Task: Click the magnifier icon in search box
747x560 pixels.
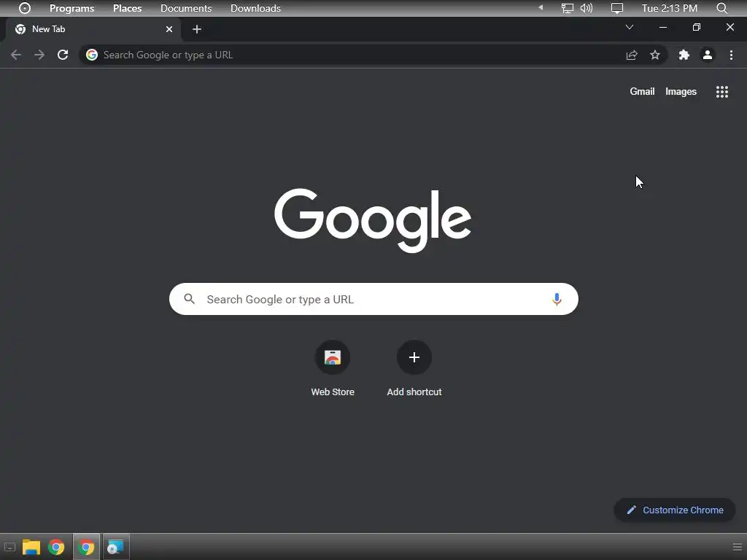Action: point(189,299)
